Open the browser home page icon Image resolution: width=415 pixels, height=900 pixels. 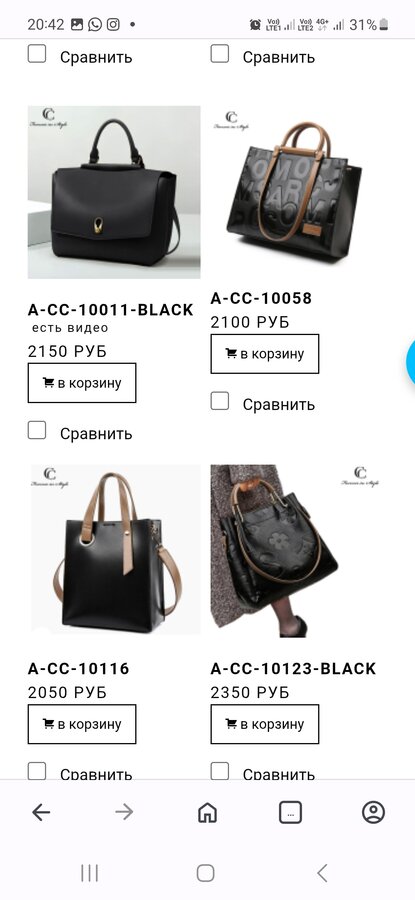point(207,812)
